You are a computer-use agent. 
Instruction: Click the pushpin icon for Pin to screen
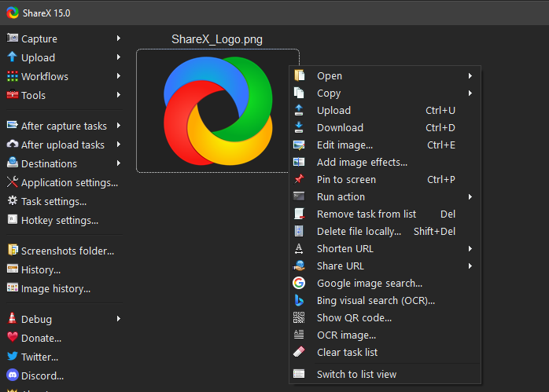pos(299,179)
